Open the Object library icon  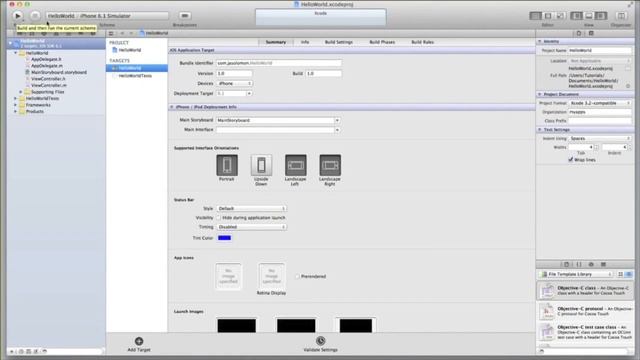click(591, 264)
